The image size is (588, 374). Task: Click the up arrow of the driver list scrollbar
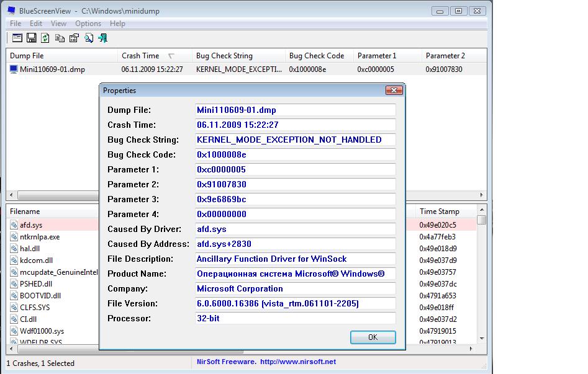click(x=482, y=209)
